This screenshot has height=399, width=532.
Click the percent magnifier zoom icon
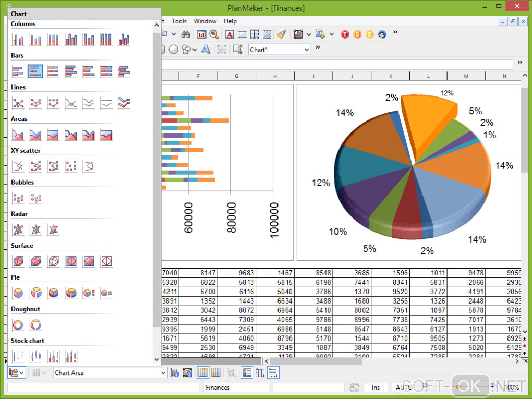tap(214, 34)
